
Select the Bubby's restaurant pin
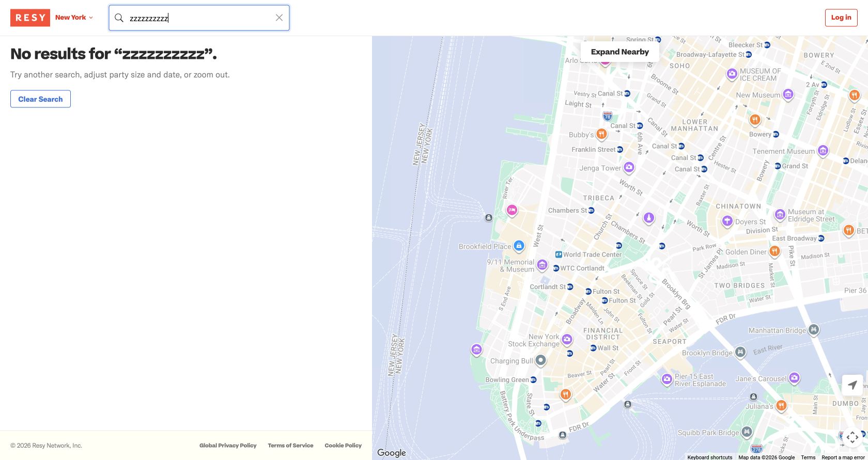coord(601,134)
